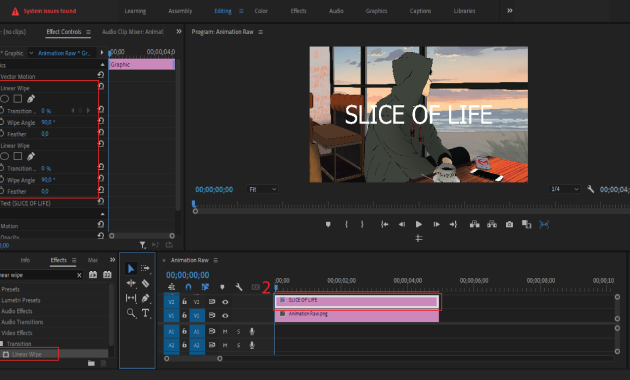Viewport: 630px width, 380px height.
Task: Click the Mark Out bracket icon
Action: click(x=362, y=224)
